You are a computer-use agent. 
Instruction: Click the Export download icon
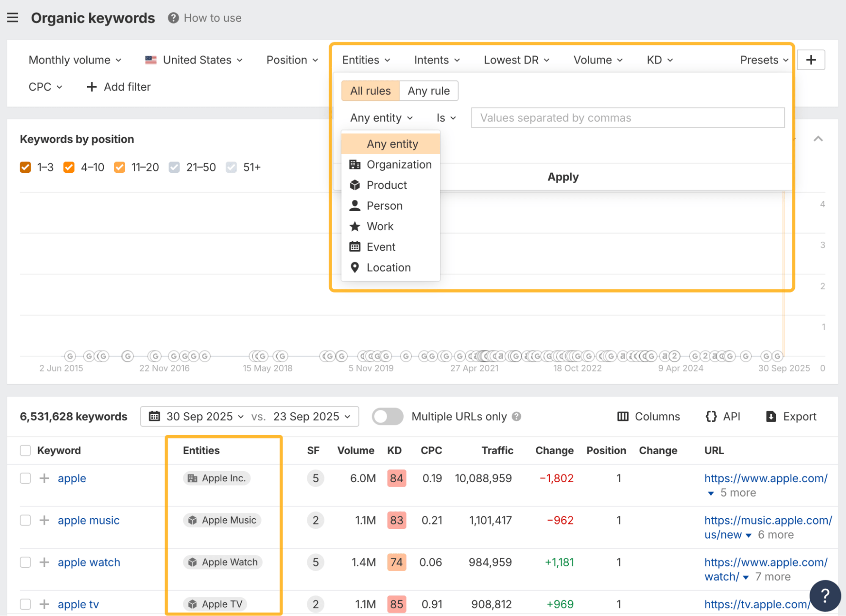(771, 417)
